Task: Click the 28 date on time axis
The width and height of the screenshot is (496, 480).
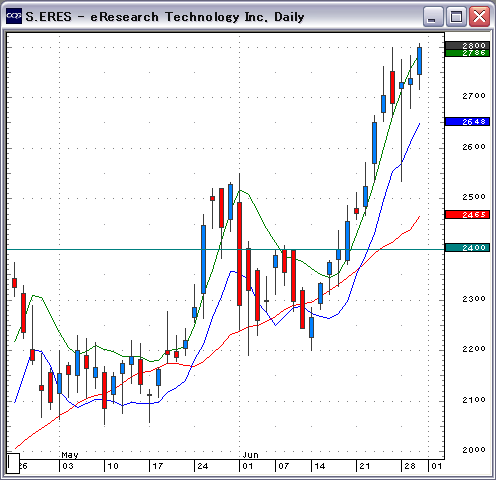Action: (x=410, y=466)
